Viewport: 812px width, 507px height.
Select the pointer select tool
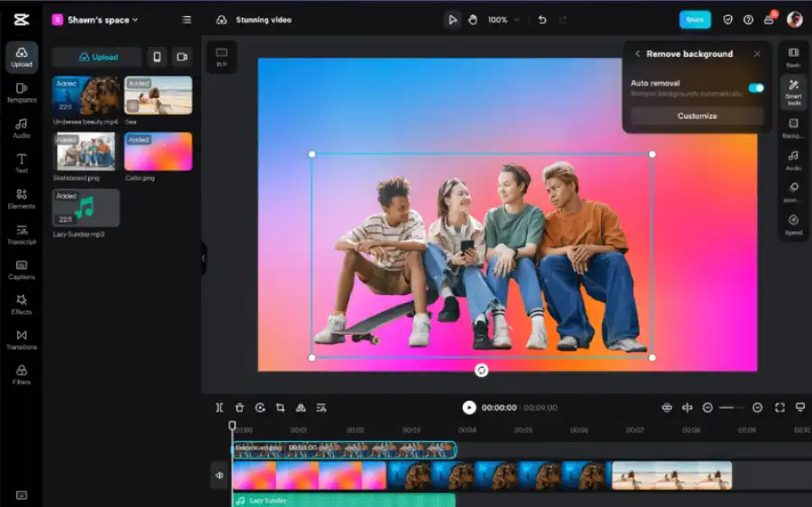(452, 20)
